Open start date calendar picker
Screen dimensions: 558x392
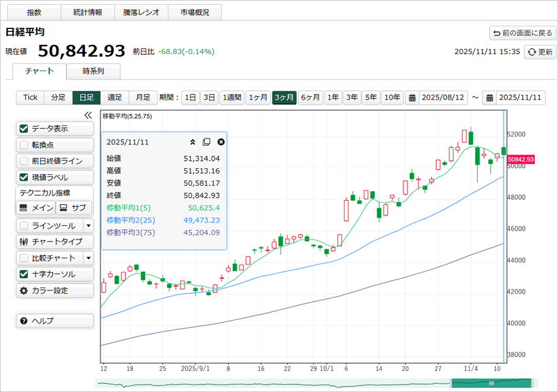coord(412,98)
